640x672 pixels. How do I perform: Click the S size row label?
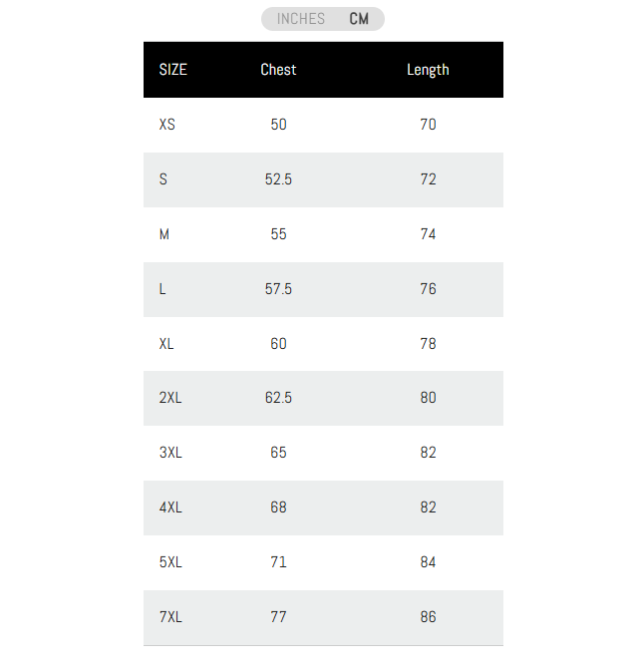[x=163, y=179]
